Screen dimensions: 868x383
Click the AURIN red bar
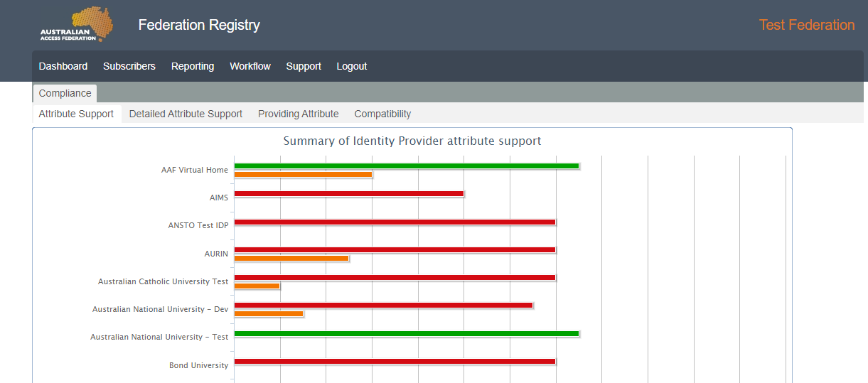(395, 249)
